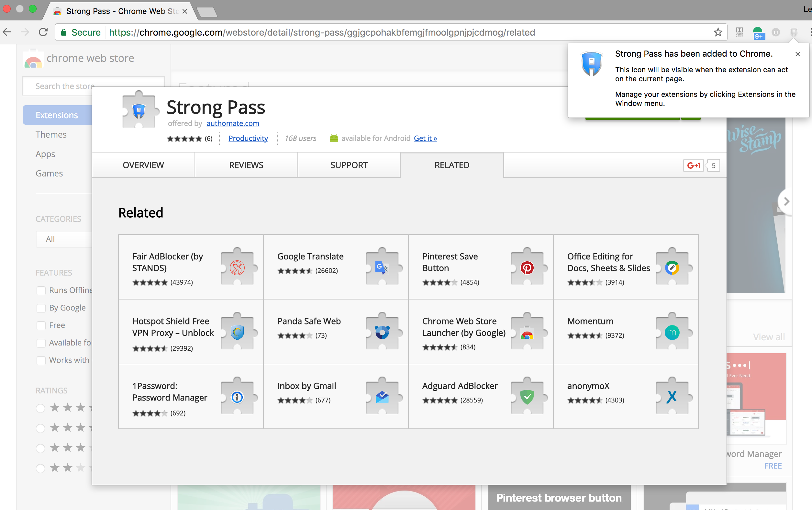
Task: Click the Momentum extension icon
Action: click(x=672, y=333)
